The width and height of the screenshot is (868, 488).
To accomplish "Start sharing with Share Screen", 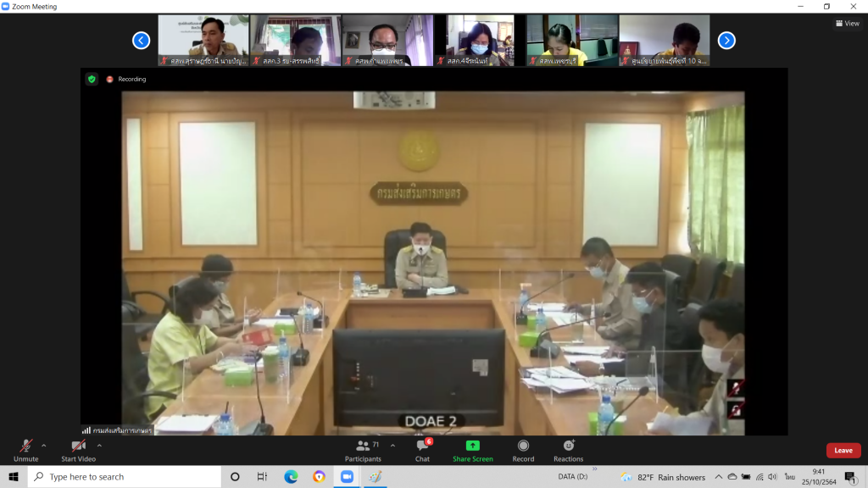I will 473,451.
